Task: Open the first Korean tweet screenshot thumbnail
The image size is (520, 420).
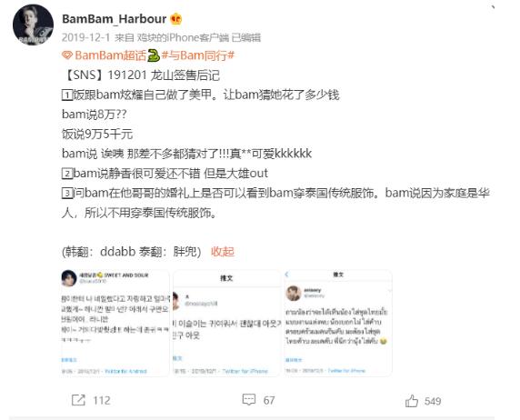Action: pyautogui.click(x=115, y=323)
